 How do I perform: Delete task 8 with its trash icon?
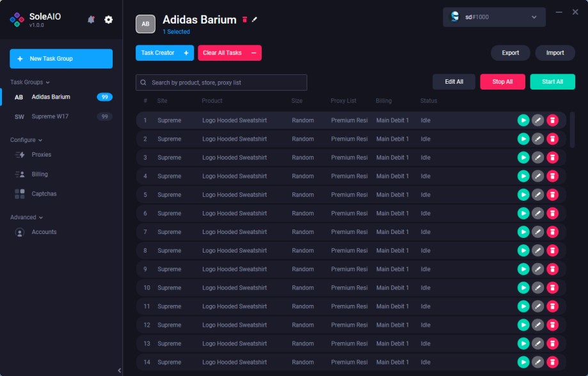552,251
